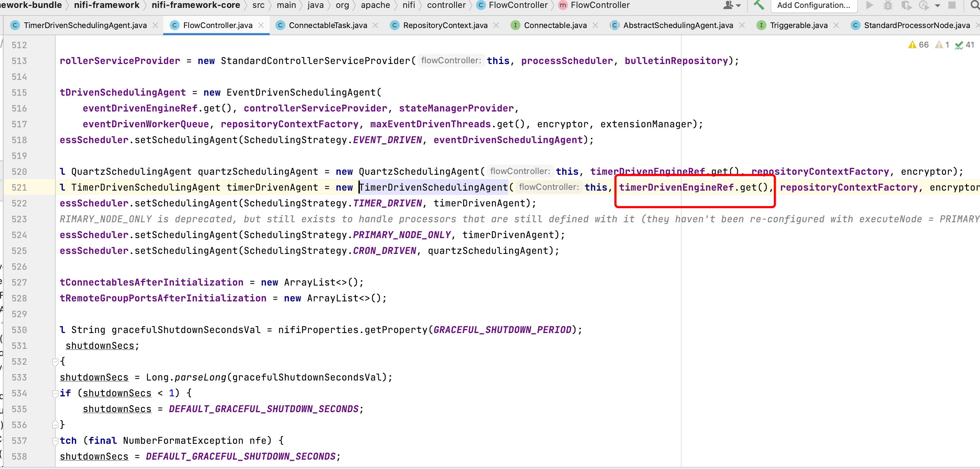Screen dimensions: 980x469
Task: Close the FlowController.java tab
Action: coord(261,25)
